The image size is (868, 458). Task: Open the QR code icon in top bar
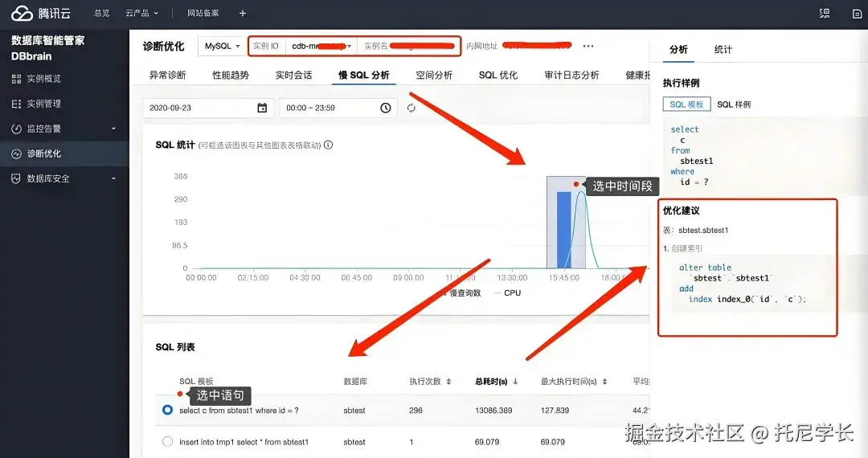click(825, 14)
